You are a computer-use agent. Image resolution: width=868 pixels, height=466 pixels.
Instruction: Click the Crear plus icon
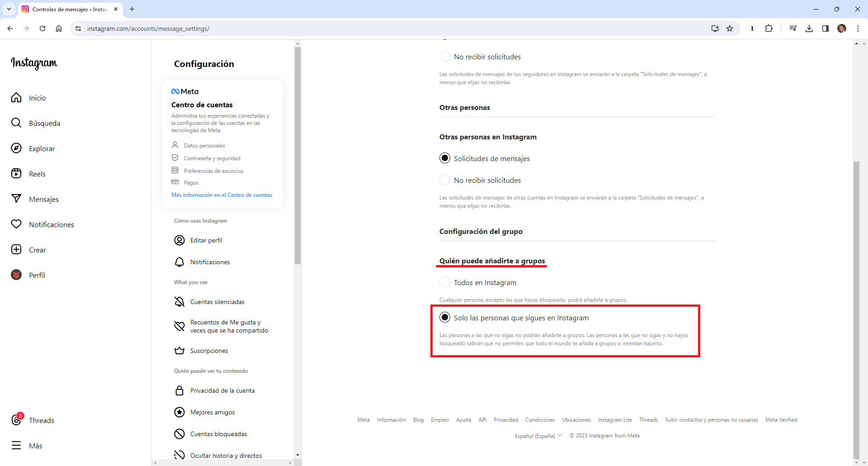click(x=16, y=250)
